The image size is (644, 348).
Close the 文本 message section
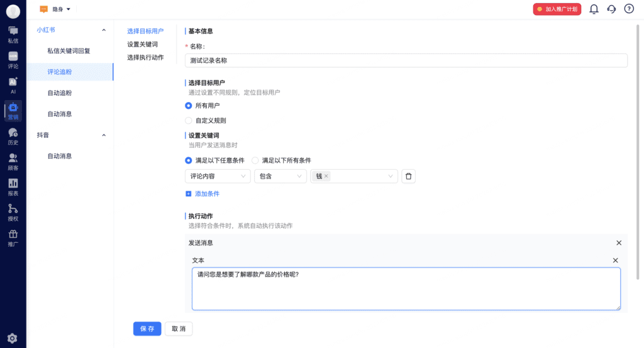tap(615, 261)
